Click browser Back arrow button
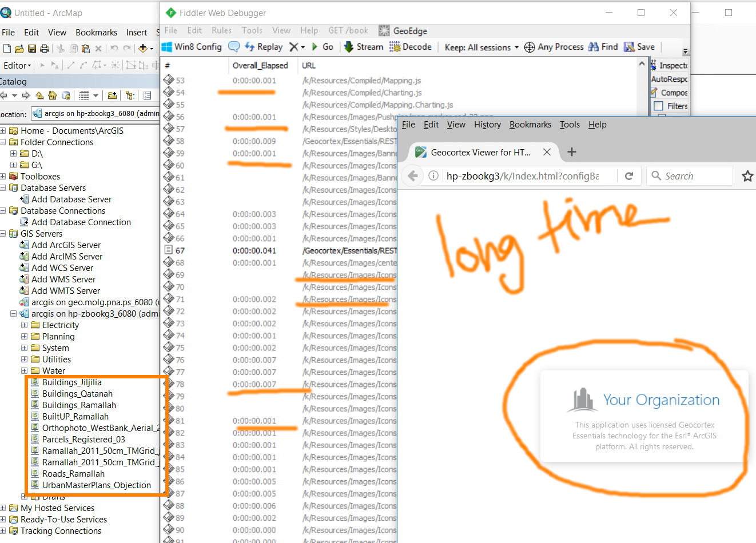This screenshot has height=543, width=756. pos(413,176)
